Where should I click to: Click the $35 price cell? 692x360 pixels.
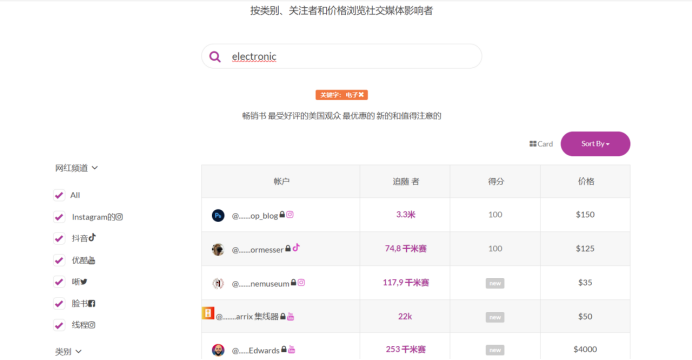[585, 282]
